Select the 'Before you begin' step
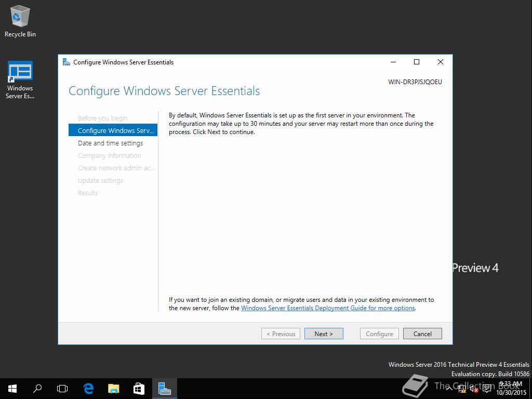The image size is (532, 399). click(103, 118)
